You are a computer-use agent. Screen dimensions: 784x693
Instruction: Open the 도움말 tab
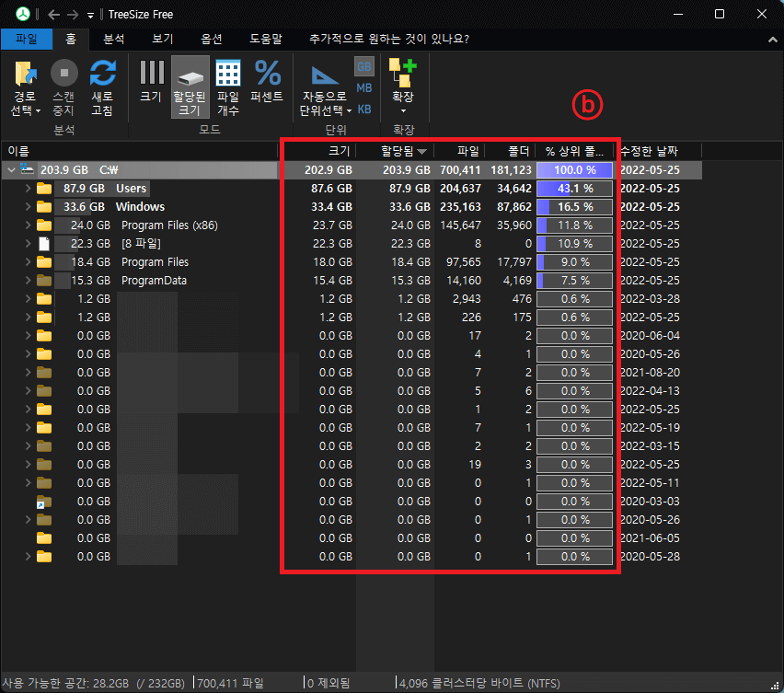click(x=266, y=39)
